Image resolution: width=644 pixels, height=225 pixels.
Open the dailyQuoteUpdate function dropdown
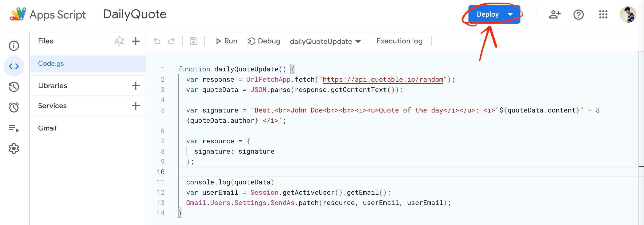click(325, 41)
